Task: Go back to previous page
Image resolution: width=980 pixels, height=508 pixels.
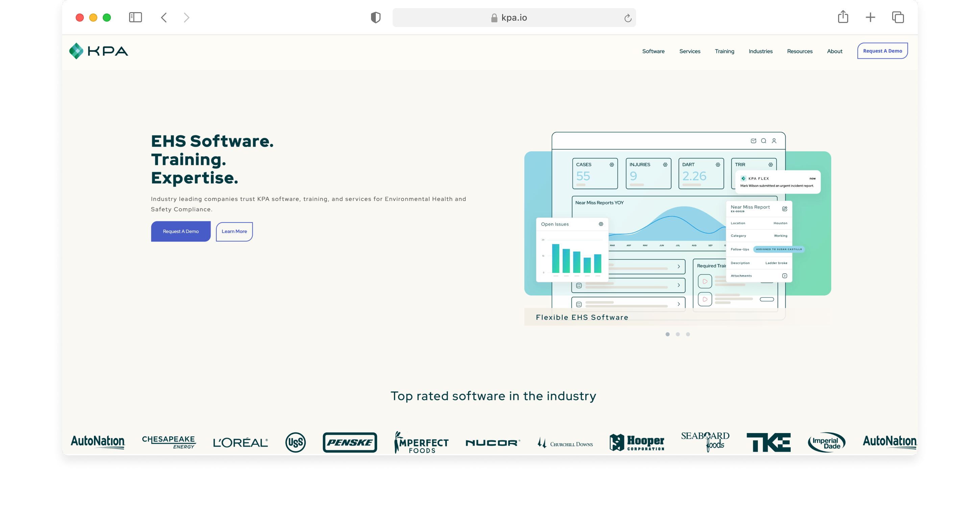Action: point(164,18)
